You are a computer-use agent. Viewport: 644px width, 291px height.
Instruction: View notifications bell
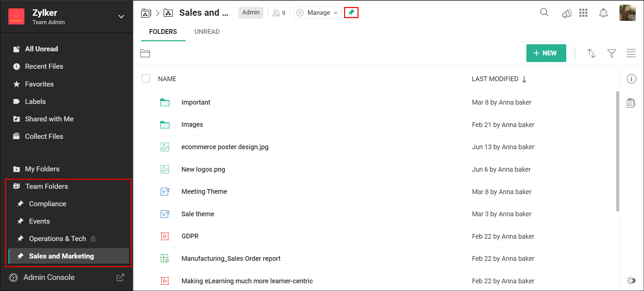603,13
